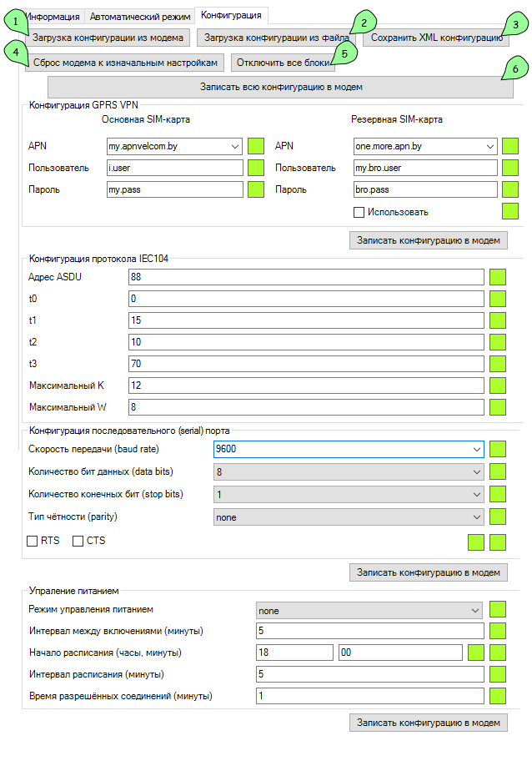Click Интервал расписания input field

click(x=370, y=674)
